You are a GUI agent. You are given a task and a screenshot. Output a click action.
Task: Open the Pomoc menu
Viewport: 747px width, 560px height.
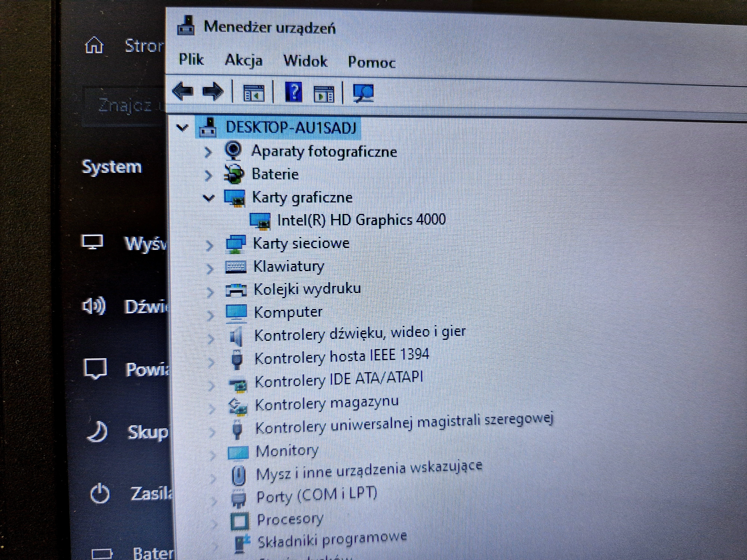tap(371, 63)
